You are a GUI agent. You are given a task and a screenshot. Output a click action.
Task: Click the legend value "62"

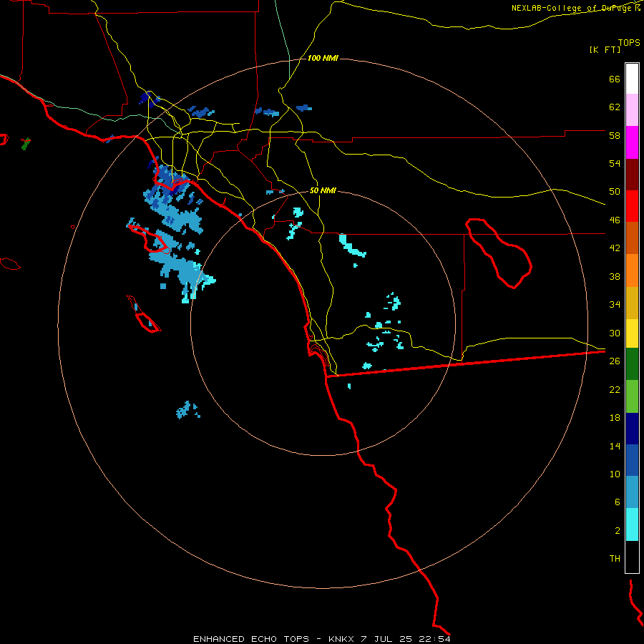615,107
